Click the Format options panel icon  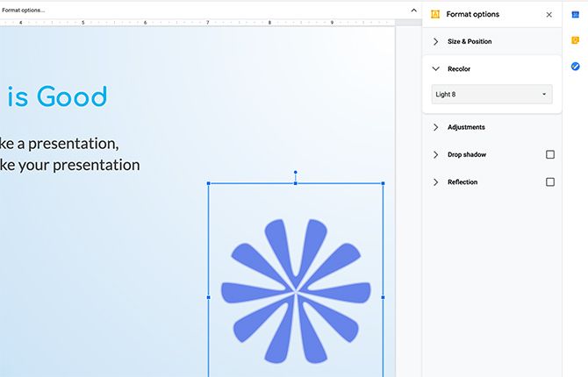click(435, 14)
